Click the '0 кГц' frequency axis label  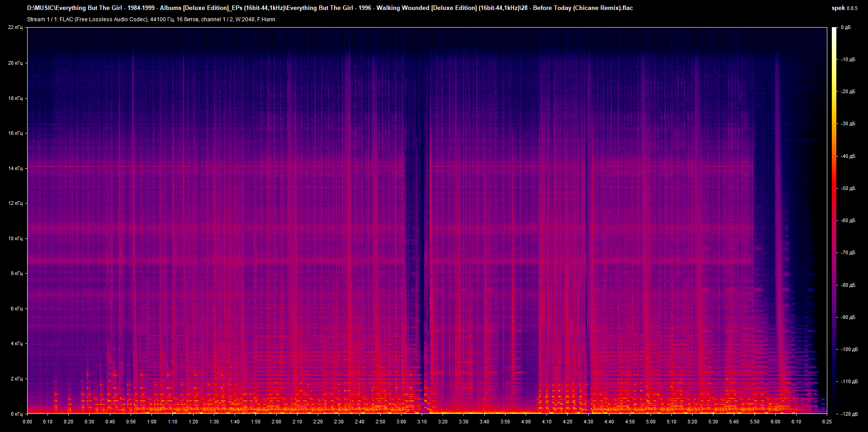[x=17, y=414]
